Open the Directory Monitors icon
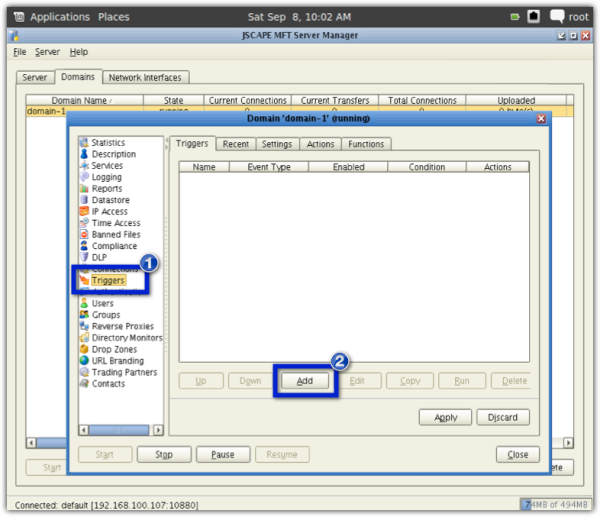 [84, 338]
